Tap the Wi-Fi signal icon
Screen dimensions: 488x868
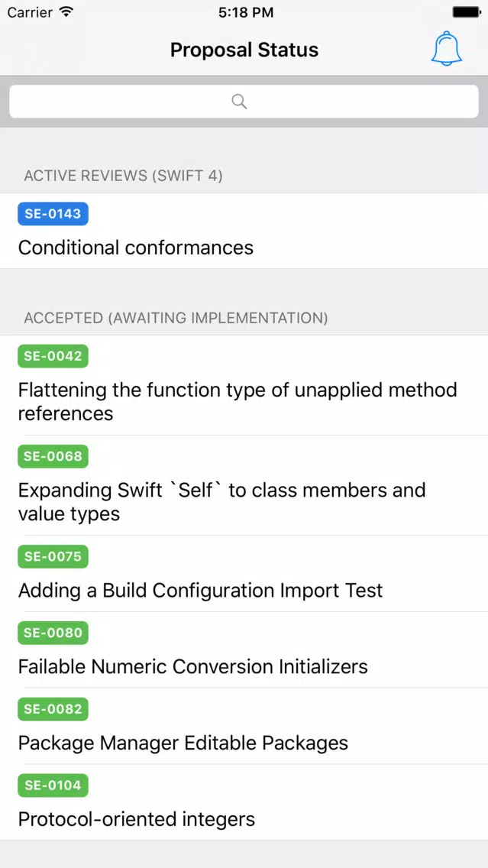(66, 12)
